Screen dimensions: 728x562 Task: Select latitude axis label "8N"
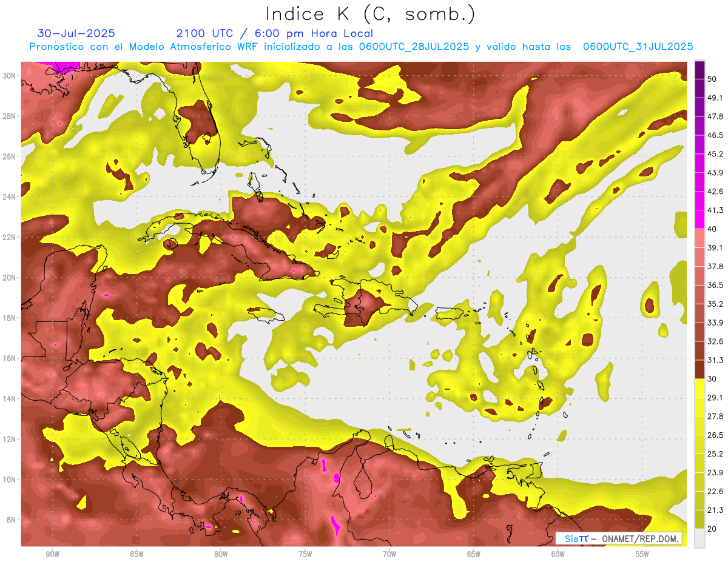pyautogui.click(x=11, y=520)
